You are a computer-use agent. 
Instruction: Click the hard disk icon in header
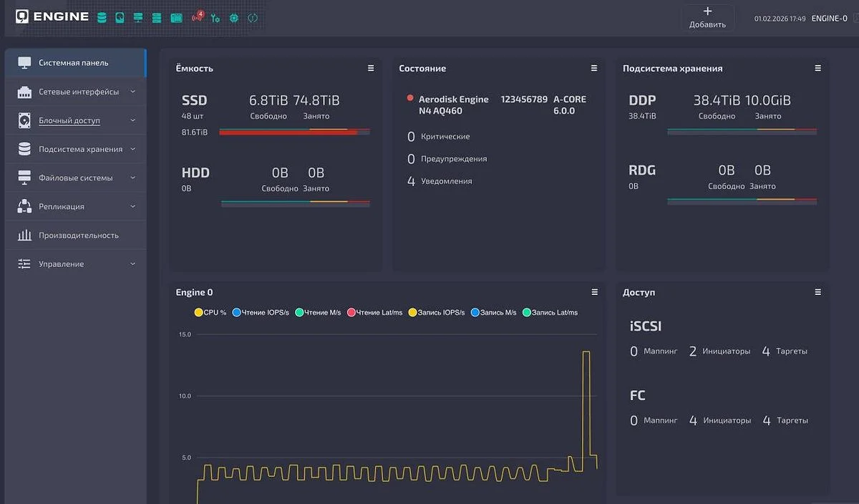point(120,18)
